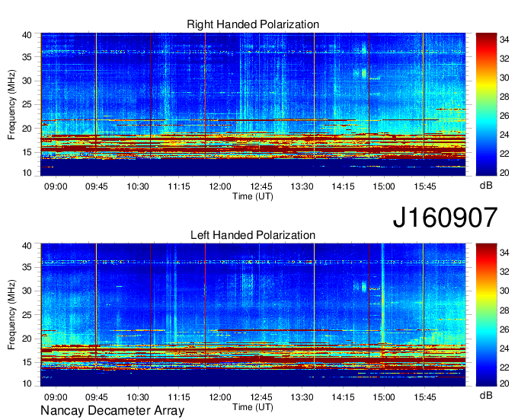This screenshot has width=518, height=420.
Task: Click "Time (UT)" label under the Right Handed plot
Action: [x=253, y=196]
